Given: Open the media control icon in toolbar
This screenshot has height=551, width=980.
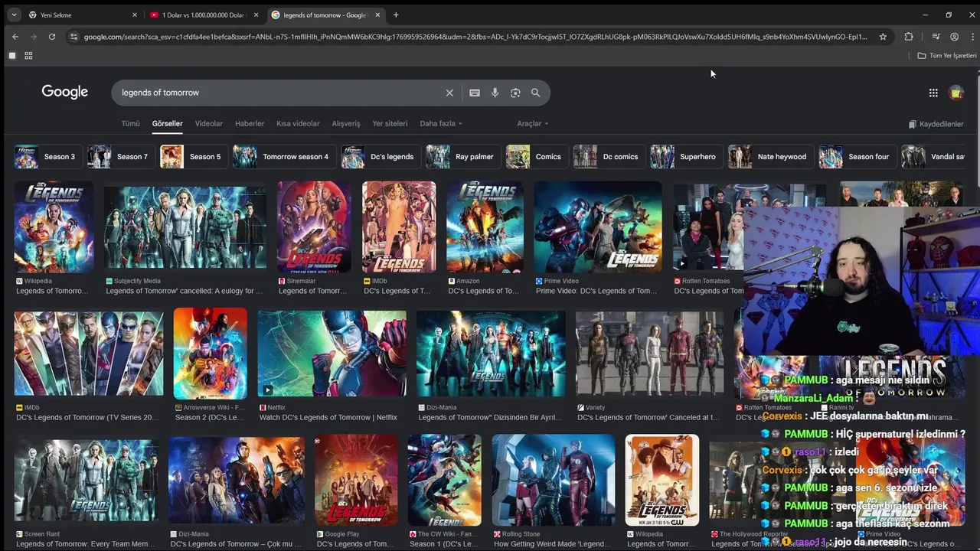Looking at the screenshot, I should (x=936, y=37).
